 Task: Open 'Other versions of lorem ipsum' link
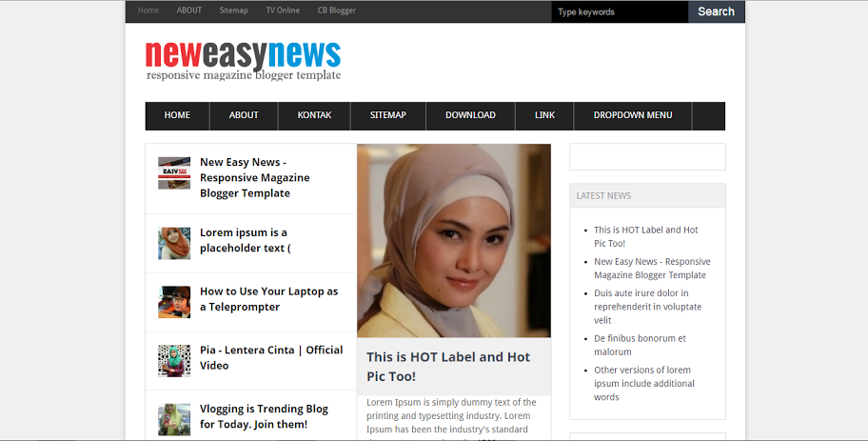point(644,384)
